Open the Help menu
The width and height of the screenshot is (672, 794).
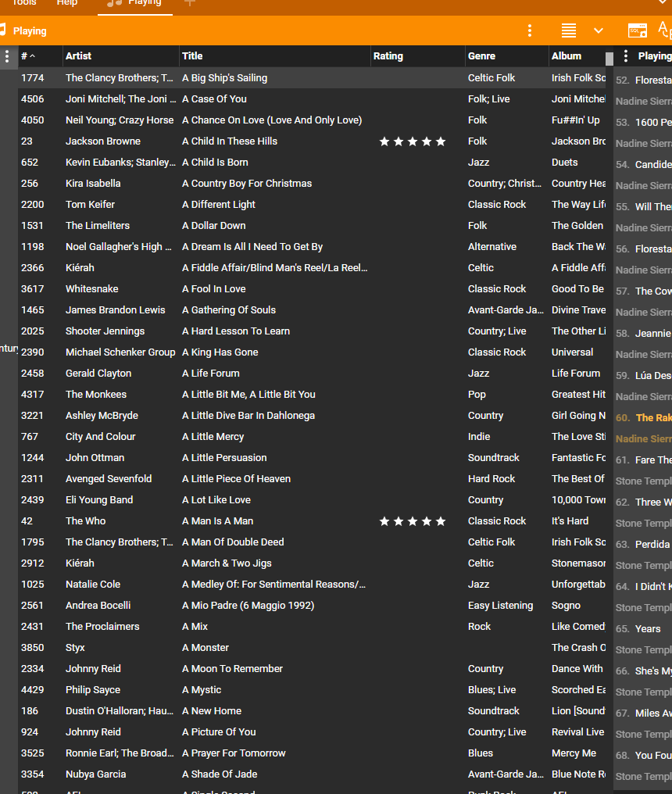[67, 3]
